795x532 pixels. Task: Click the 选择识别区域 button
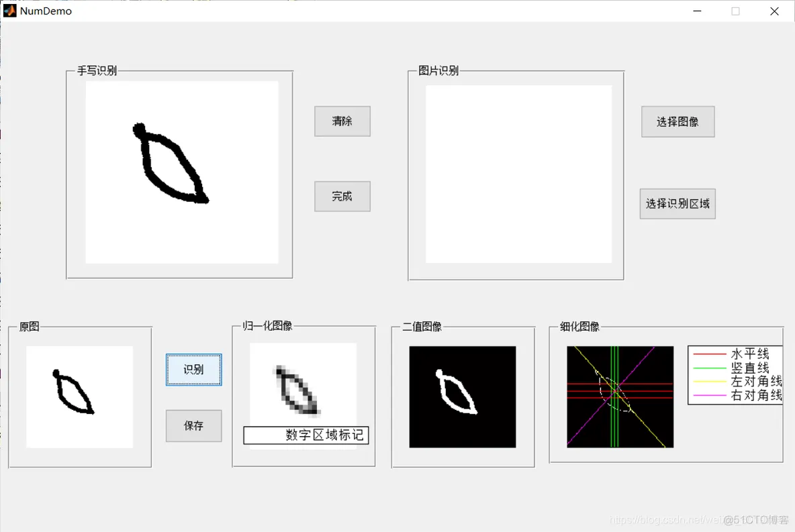tap(677, 204)
